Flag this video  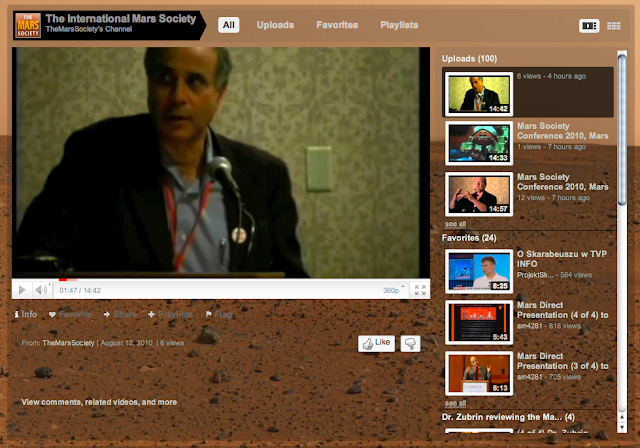(219, 314)
